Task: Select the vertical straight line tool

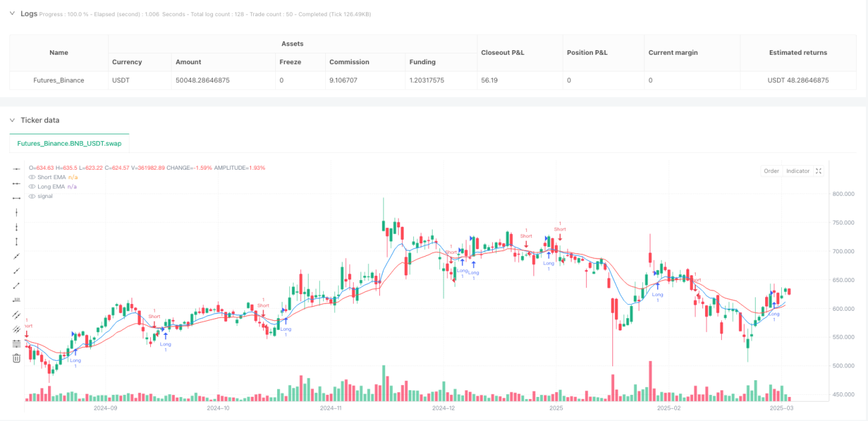Action: click(x=17, y=213)
